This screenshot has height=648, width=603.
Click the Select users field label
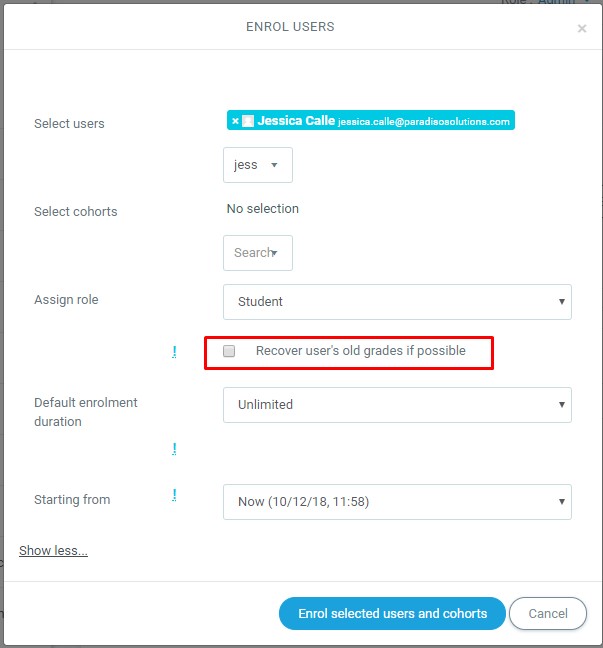point(69,124)
